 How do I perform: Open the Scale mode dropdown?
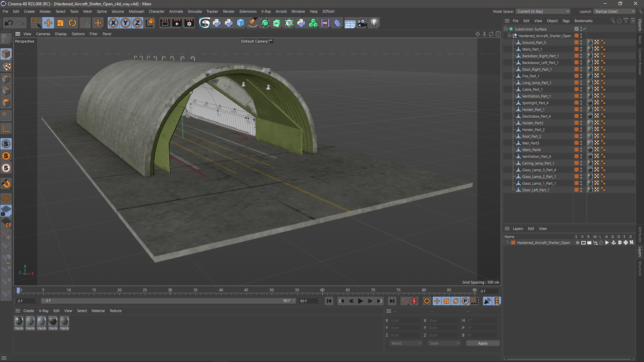click(x=444, y=343)
